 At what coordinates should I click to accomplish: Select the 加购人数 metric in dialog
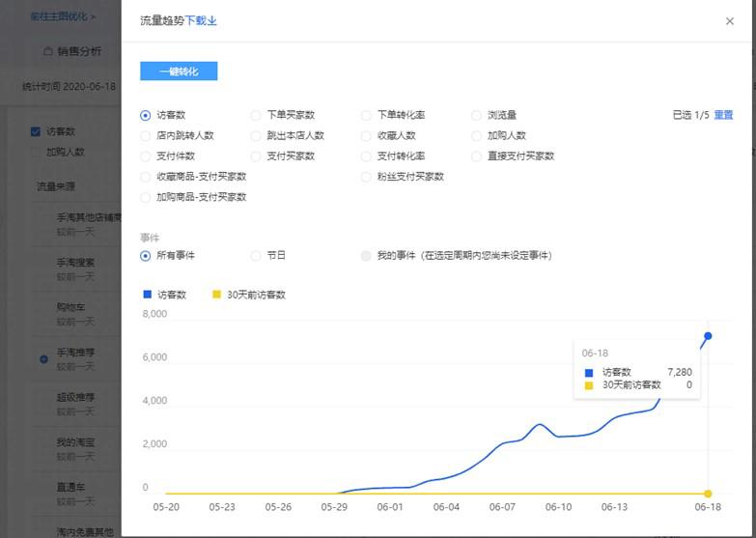click(476, 136)
